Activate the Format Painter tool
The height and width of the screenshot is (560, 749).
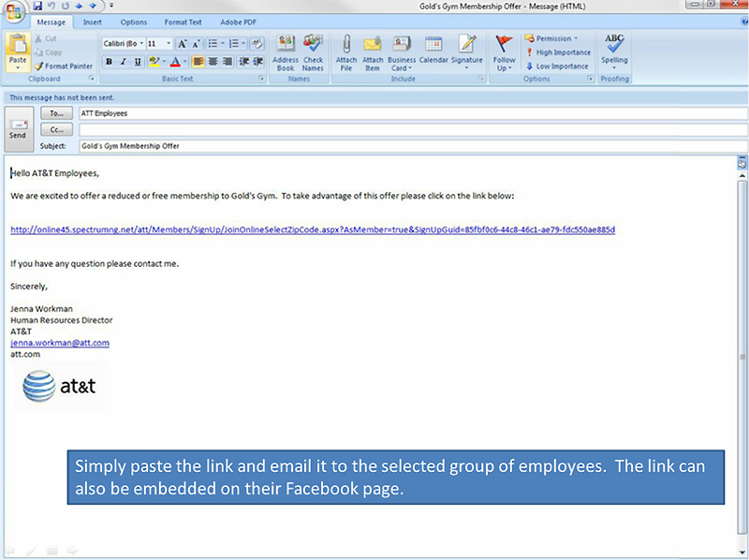[64, 66]
